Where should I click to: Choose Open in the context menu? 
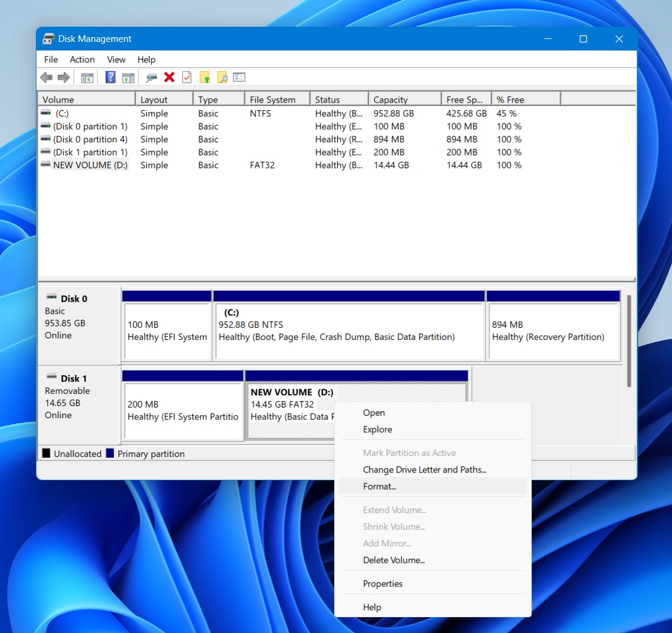pyautogui.click(x=433, y=412)
